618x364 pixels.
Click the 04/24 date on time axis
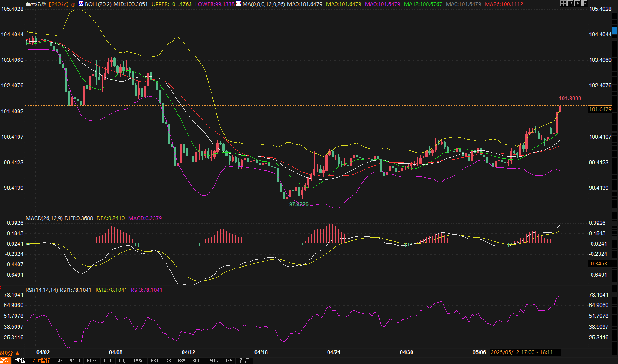click(334, 352)
